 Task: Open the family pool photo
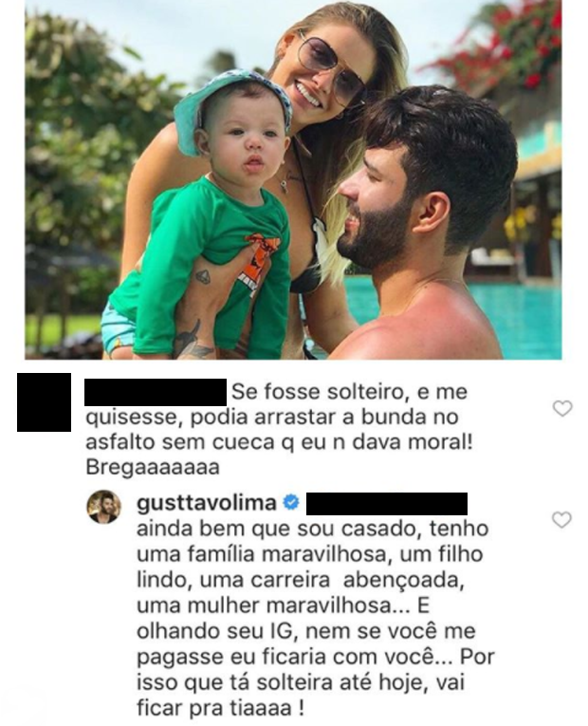(293, 179)
